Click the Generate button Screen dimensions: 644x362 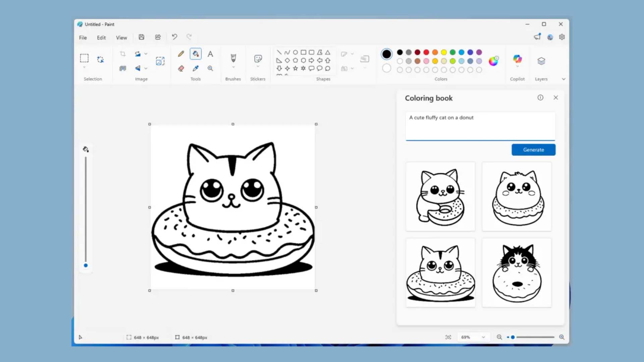pyautogui.click(x=533, y=150)
